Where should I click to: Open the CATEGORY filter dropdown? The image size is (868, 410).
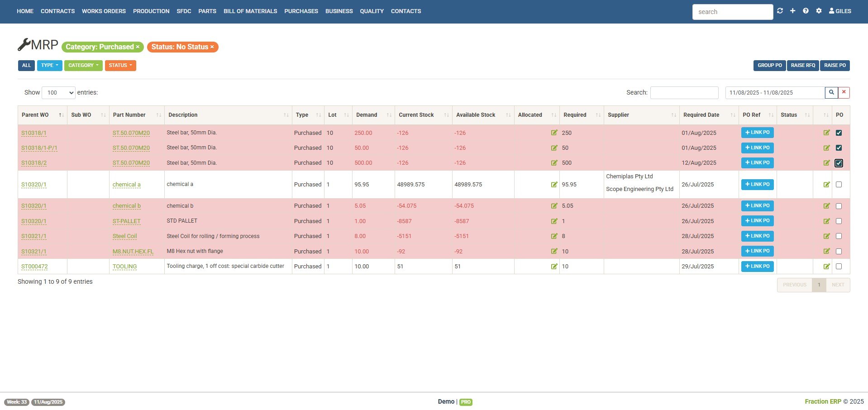click(x=83, y=65)
